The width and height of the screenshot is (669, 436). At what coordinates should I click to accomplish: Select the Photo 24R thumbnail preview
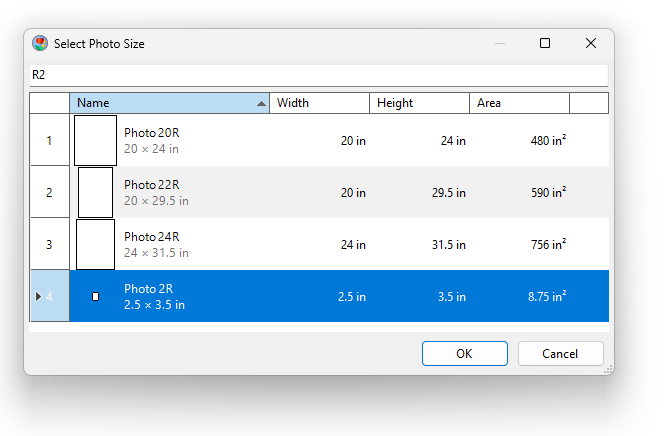95,245
